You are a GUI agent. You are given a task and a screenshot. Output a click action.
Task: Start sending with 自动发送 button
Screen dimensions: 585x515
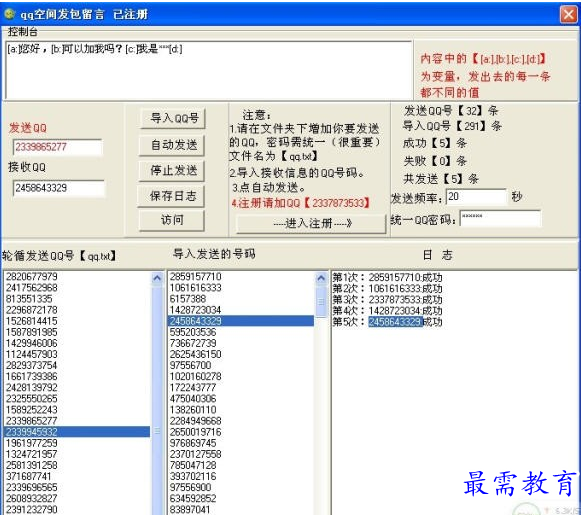pyautogui.click(x=172, y=145)
